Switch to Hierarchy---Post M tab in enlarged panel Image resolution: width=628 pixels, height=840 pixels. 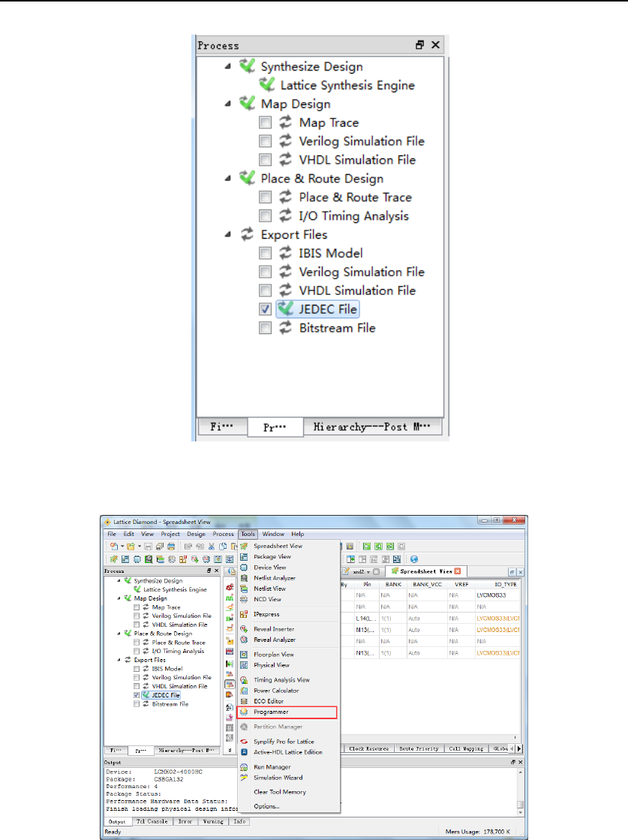click(371, 427)
